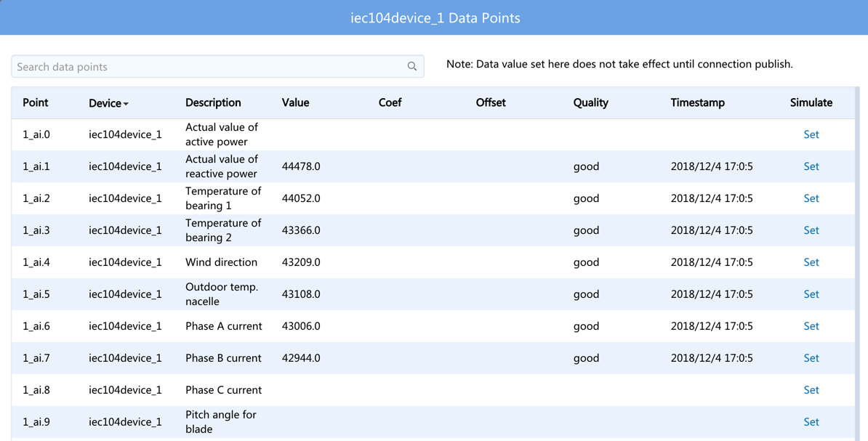Click timestamp in Wind direction row
Viewport: 868px width, 441px height.
click(712, 262)
